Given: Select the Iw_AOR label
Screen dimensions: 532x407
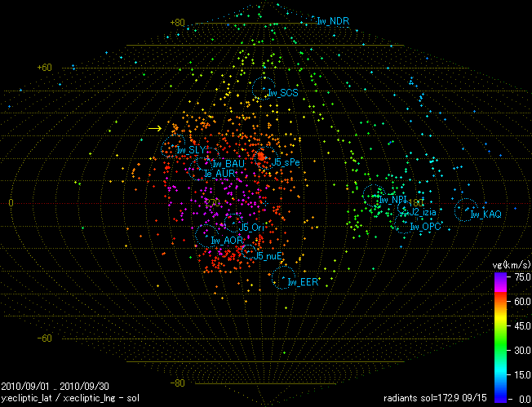Looking at the screenshot, I should point(227,241).
